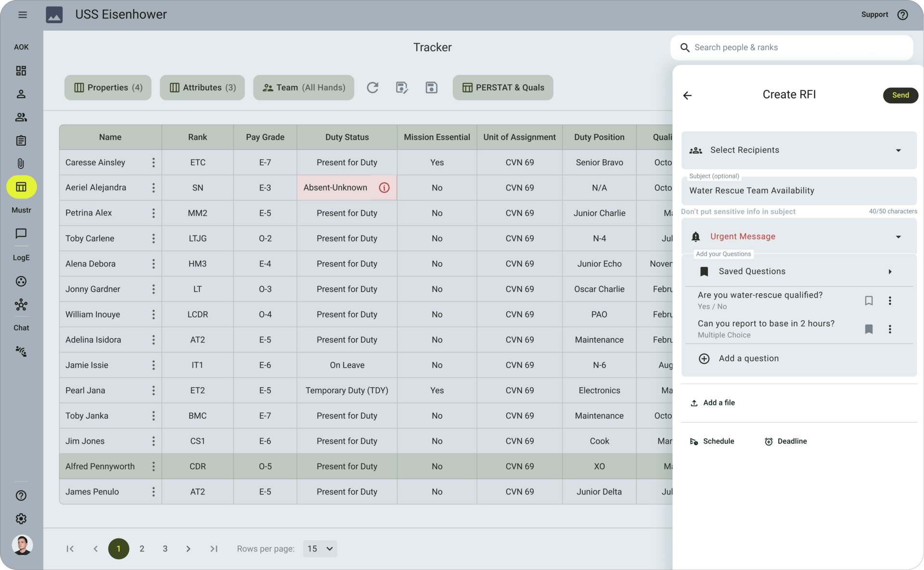Screen dimensions: 924x570
Task: Click Add a question
Action: [748, 358]
